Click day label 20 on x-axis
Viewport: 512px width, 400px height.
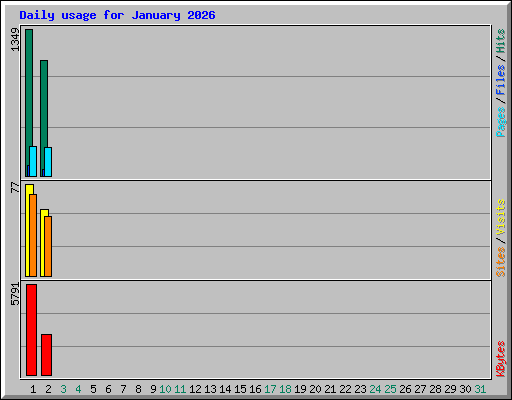315,389
